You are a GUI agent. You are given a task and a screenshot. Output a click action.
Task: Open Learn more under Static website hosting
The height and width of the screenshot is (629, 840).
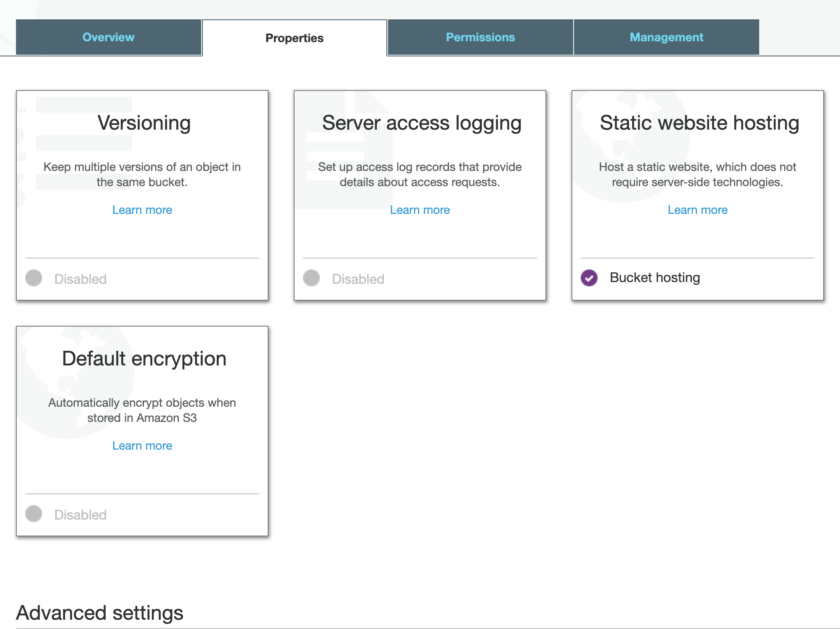pyautogui.click(x=697, y=210)
